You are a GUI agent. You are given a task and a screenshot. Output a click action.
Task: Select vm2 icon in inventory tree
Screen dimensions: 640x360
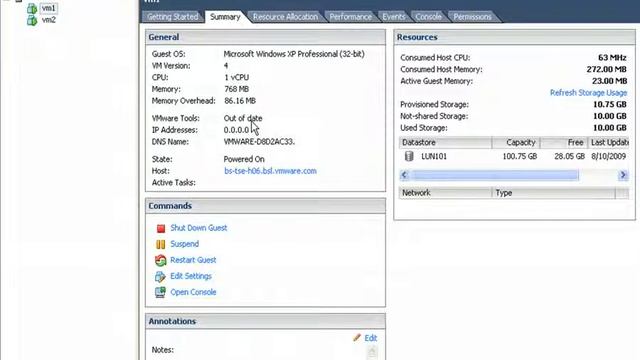pyautogui.click(x=32, y=20)
